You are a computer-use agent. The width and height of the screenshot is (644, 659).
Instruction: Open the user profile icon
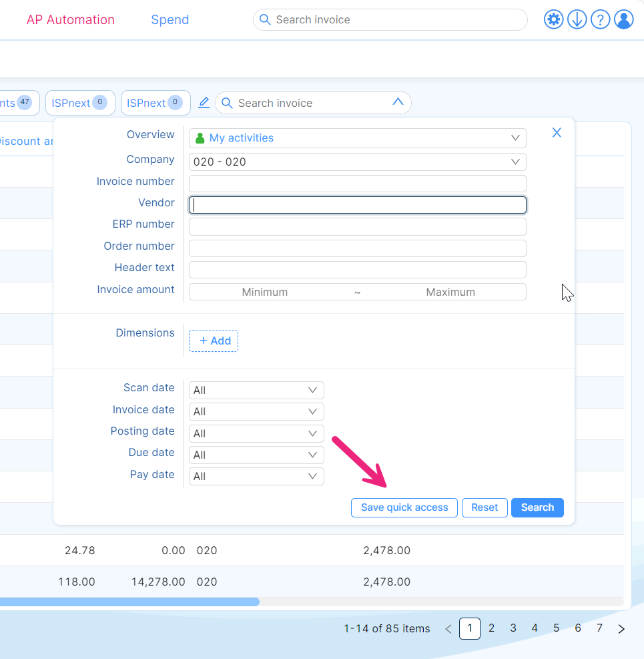coord(624,19)
